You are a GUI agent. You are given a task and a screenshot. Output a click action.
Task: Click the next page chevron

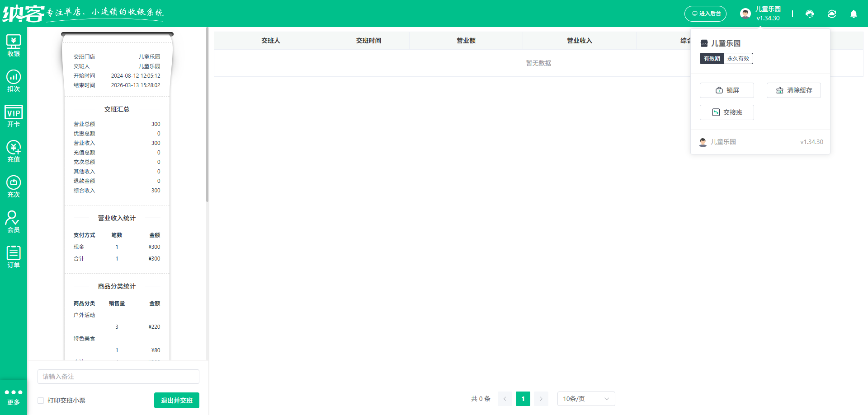click(541, 399)
